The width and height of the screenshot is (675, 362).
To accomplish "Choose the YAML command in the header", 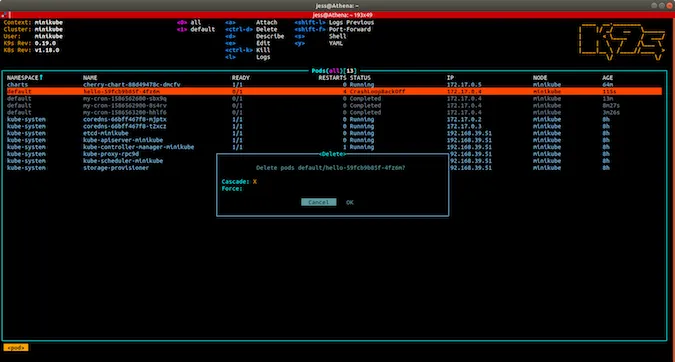I will click(x=336, y=43).
